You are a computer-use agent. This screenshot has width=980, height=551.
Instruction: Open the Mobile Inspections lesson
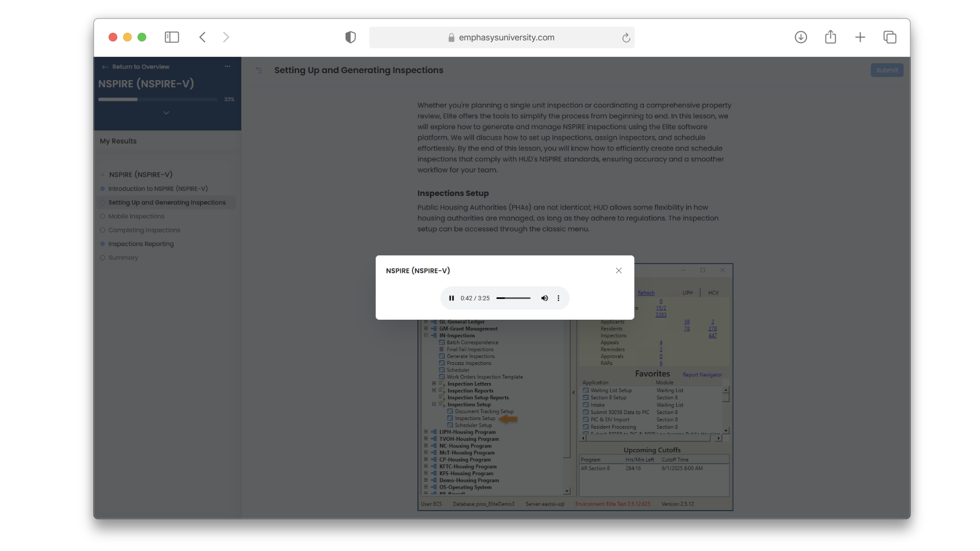[136, 217]
